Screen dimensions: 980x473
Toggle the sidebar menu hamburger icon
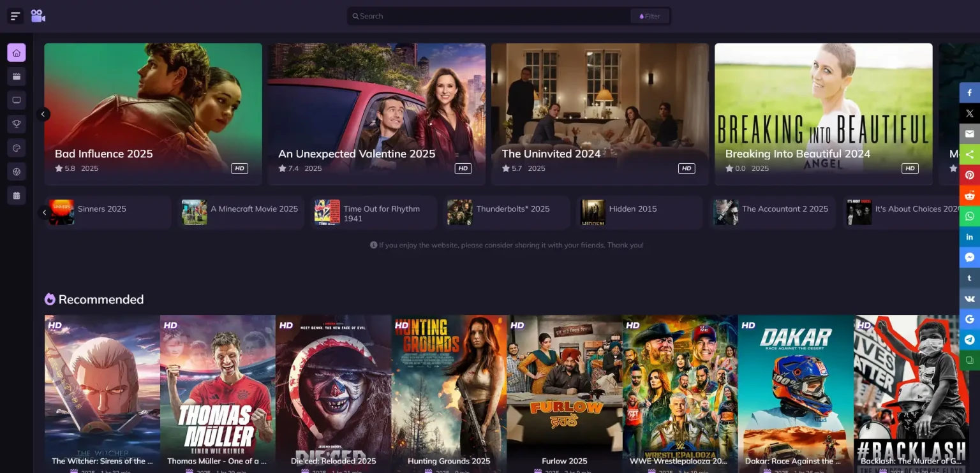tap(16, 16)
